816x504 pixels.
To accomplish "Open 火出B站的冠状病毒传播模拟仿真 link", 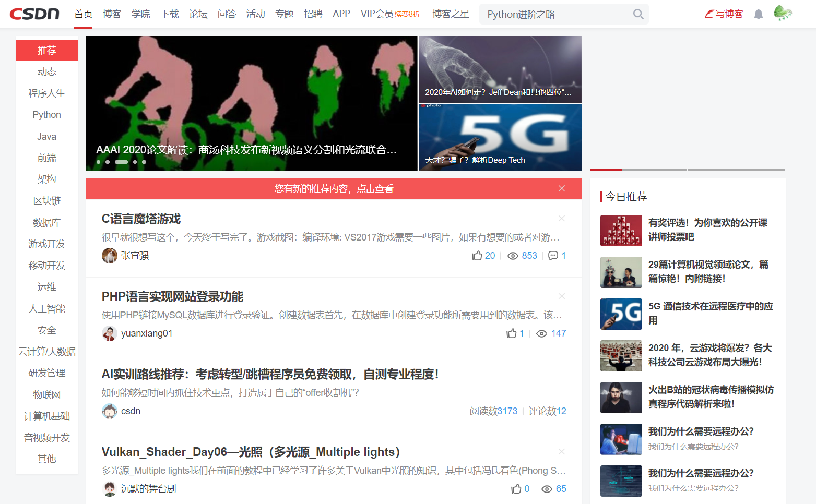I will pyautogui.click(x=711, y=397).
